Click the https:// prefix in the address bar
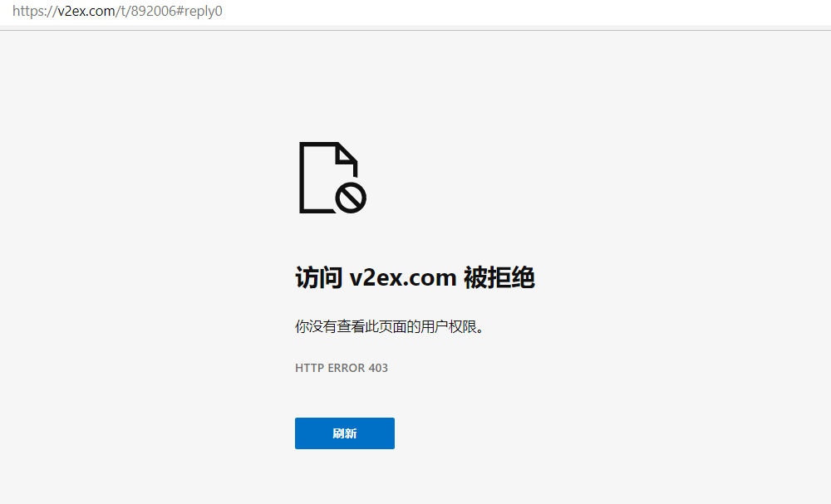Image resolution: width=831 pixels, height=504 pixels. pos(34,11)
